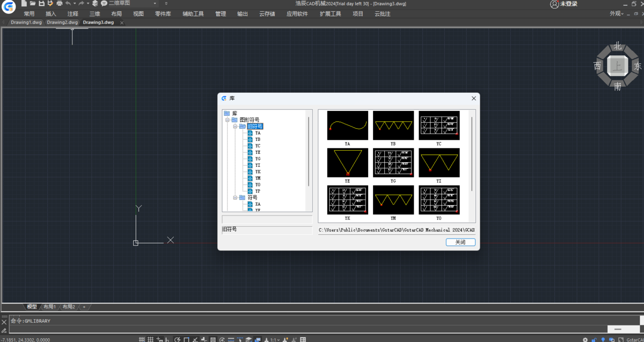Switch to the 模型 layout tab
The image size is (644, 342).
(32, 307)
